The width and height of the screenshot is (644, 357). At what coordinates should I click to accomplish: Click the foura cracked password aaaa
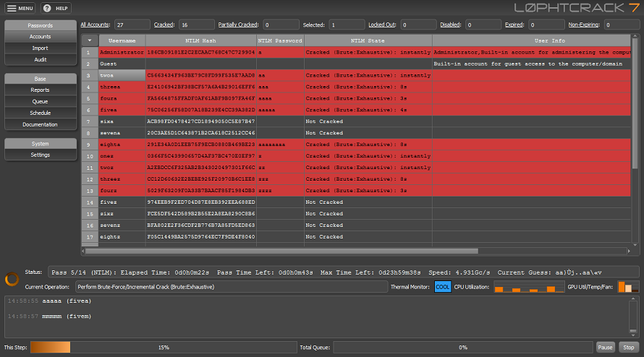(280, 98)
